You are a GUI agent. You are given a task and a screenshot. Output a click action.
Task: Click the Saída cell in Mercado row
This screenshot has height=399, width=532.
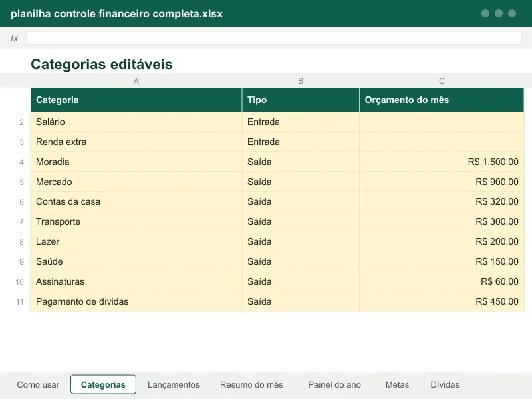pyautogui.click(x=301, y=182)
